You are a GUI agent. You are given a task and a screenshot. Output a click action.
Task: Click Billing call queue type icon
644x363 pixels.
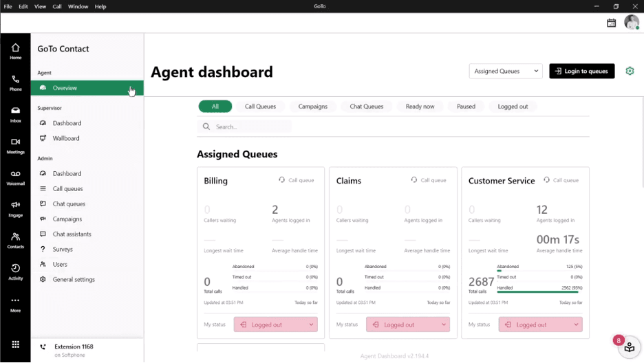tap(281, 179)
